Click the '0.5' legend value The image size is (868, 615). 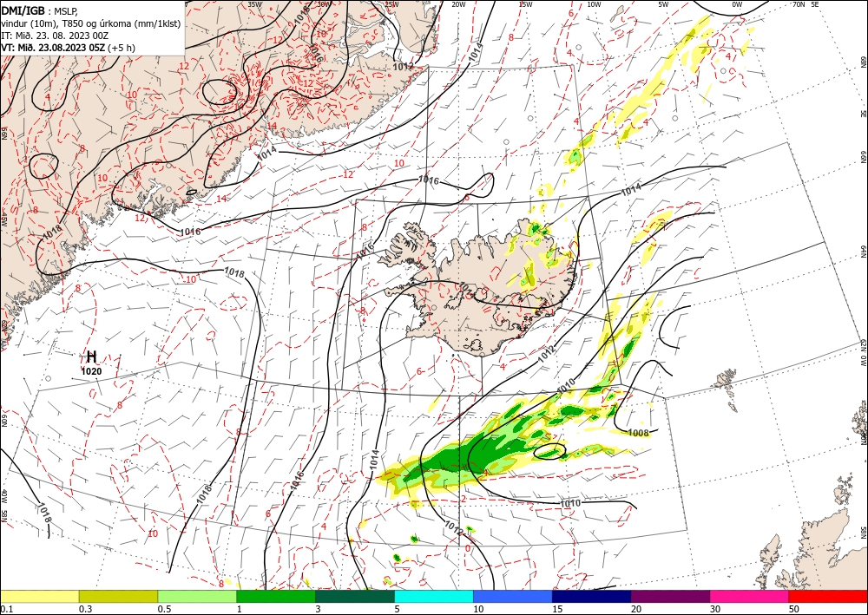(x=163, y=608)
